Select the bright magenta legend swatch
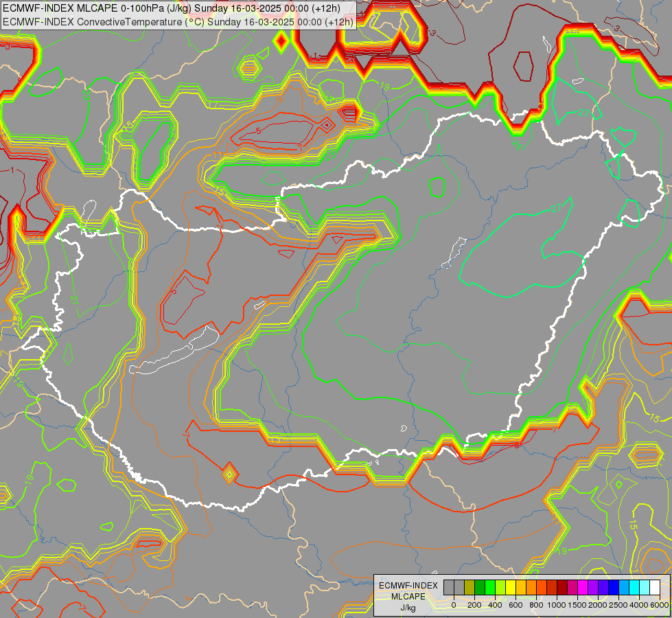Image resolution: width=672 pixels, height=618 pixels. [583, 588]
